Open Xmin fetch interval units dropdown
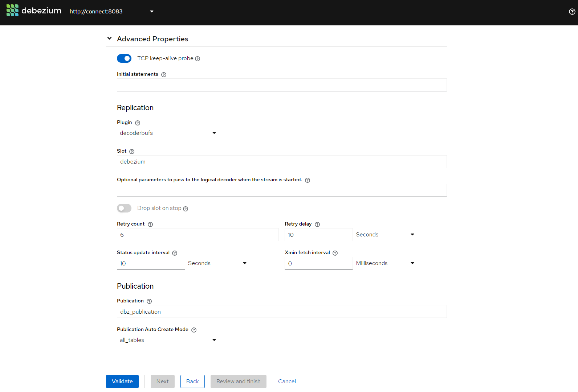Screen dimensions: 578x392 [x=385, y=263]
